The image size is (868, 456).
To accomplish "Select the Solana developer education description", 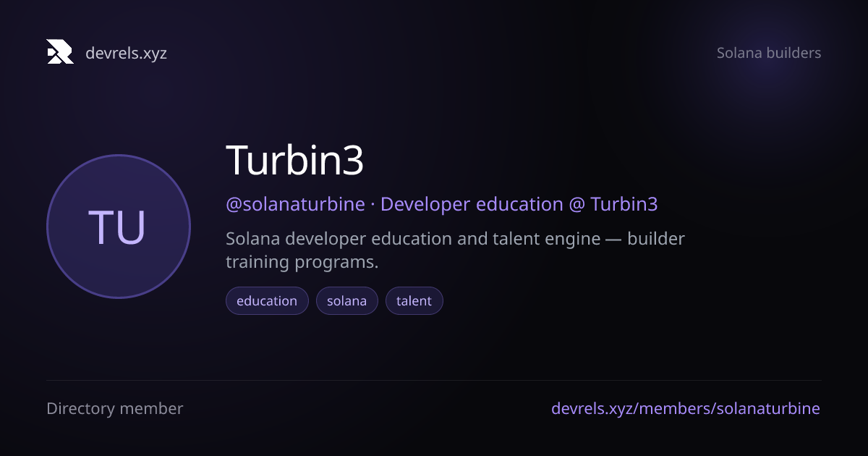I will [455, 250].
